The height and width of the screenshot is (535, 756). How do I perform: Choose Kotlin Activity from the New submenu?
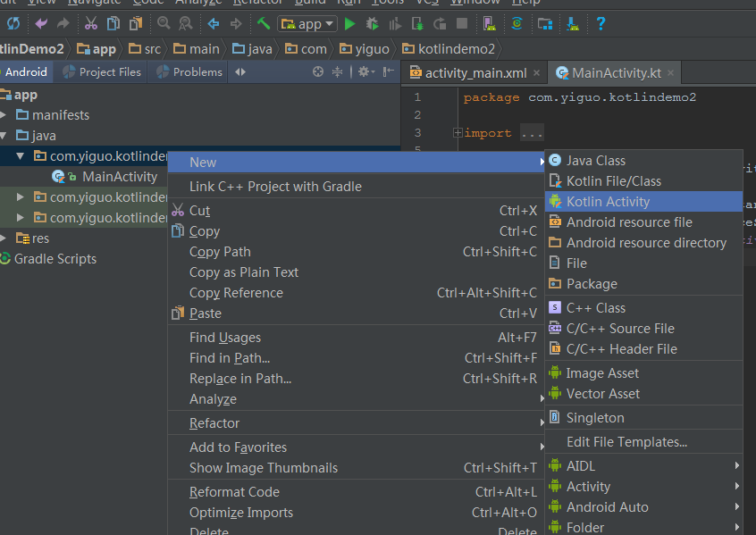(x=643, y=202)
